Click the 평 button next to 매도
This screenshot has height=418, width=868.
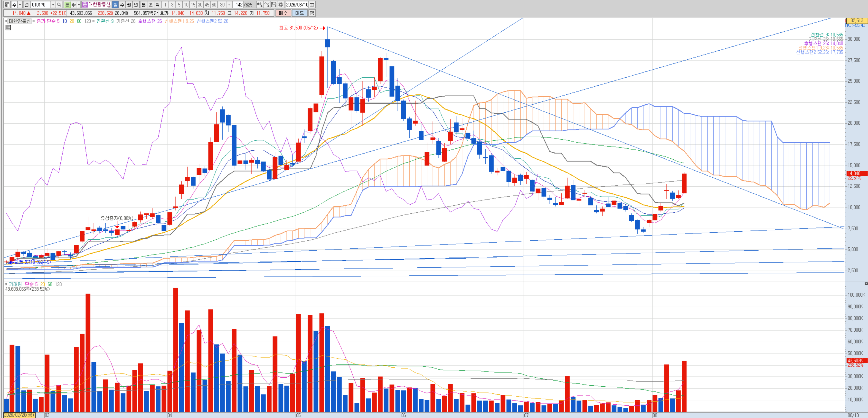(x=312, y=13)
